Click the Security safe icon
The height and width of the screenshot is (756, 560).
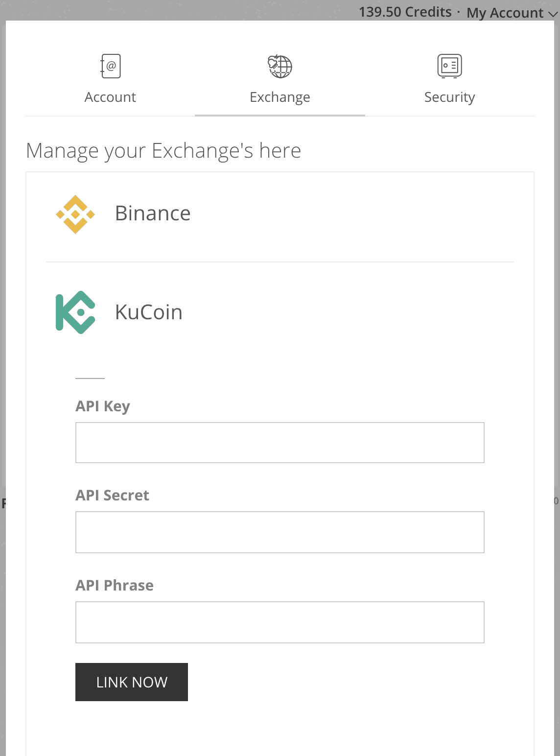[x=449, y=66]
